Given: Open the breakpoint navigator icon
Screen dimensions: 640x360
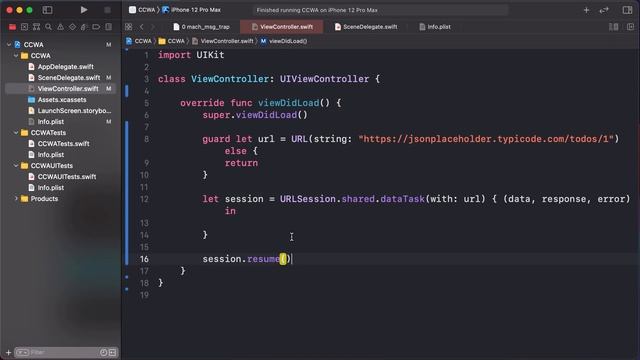Looking at the screenshot, I should 96,27.
